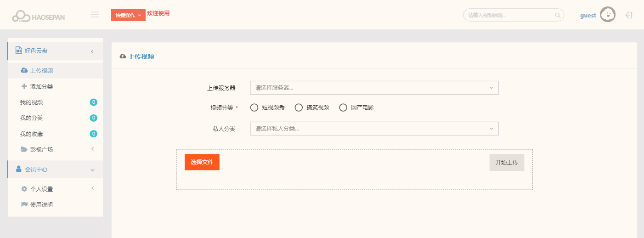Open 我的收藏 in the sidebar
The width and height of the screenshot is (644, 238).
click(32, 134)
